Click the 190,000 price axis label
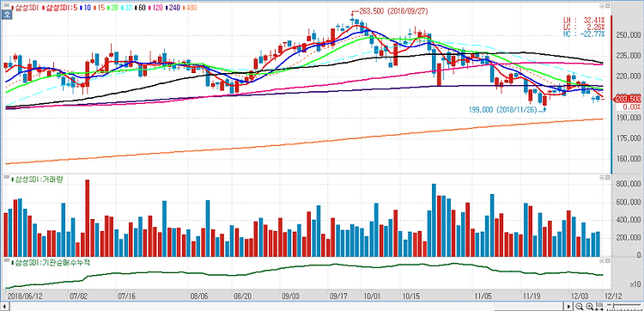 tap(629, 118)
